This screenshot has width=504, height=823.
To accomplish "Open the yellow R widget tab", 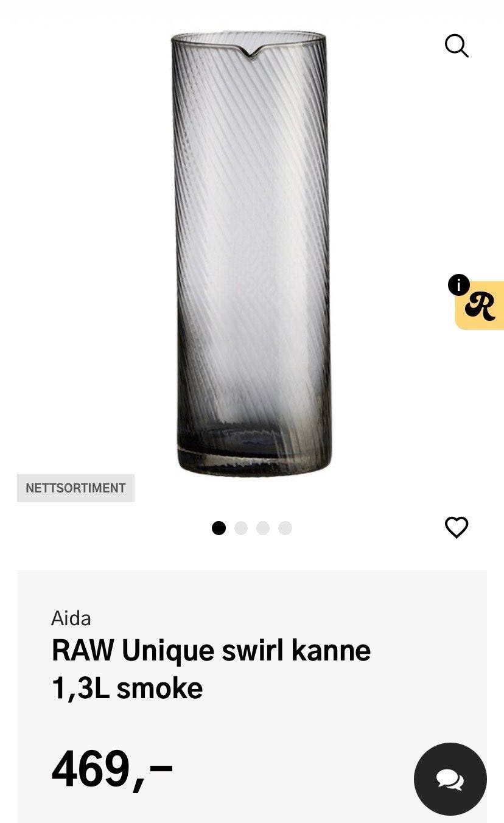I will (x=480, y=306).
